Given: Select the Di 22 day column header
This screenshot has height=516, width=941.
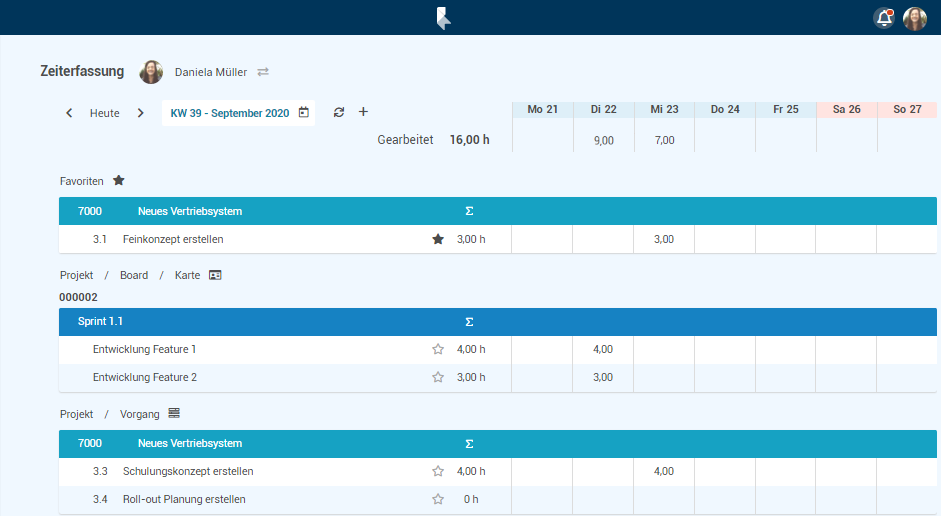Looking at the screenshot, I should point(603,109).
